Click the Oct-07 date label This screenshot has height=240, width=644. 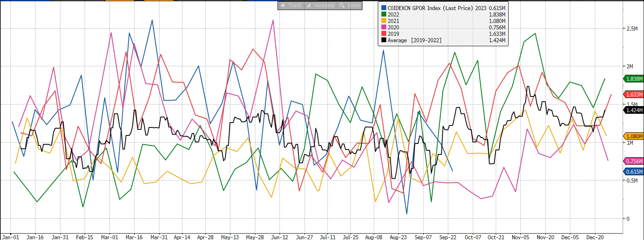tap(473, 237)
